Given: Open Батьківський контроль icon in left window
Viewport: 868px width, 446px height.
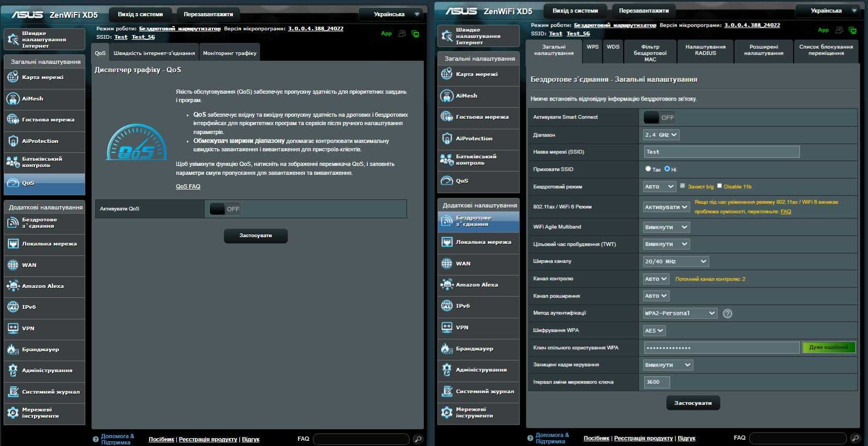Looking at the screenshot, I should (x=13, y=162).
